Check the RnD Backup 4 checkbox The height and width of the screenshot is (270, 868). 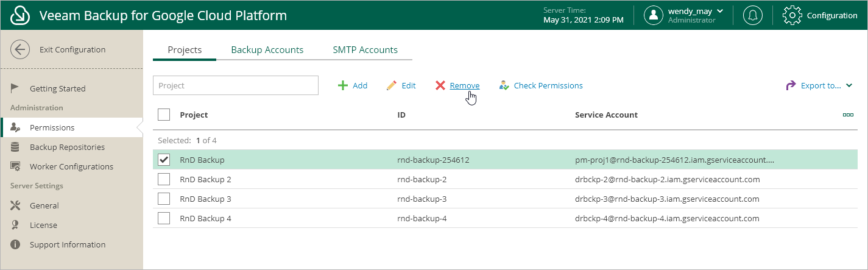point(164,218)
